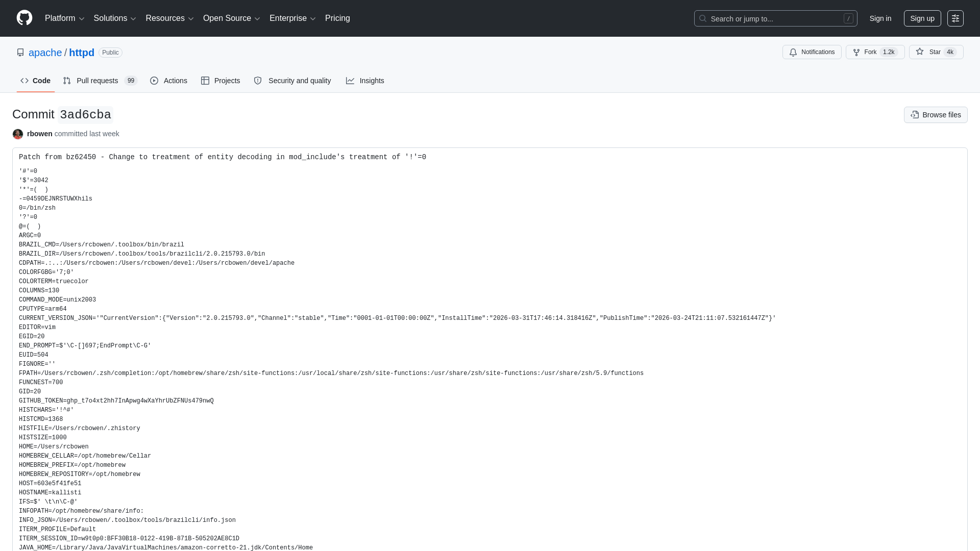980x551 pixels.
Task: Click the Sign up button
Action: [922, 18]
